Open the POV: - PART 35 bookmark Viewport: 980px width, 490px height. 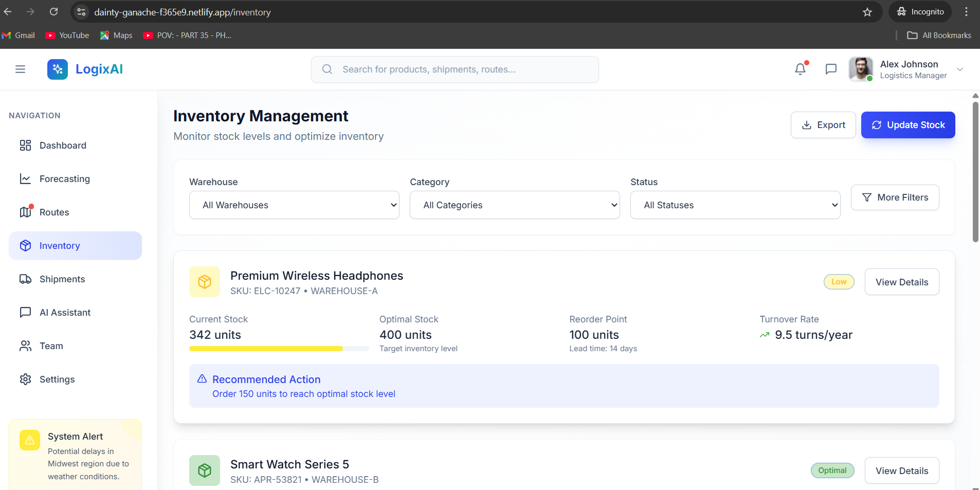click(x=187, y=35)
